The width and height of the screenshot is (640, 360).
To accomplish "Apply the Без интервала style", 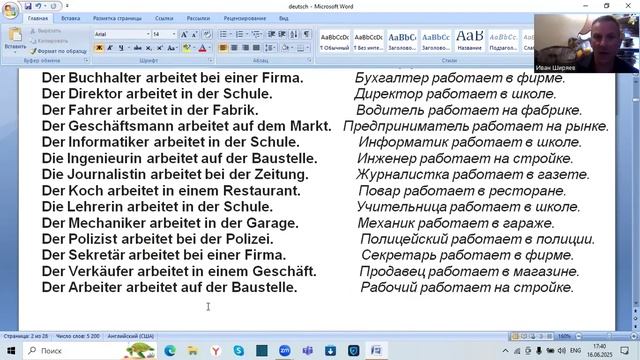I will coord(368,41).
